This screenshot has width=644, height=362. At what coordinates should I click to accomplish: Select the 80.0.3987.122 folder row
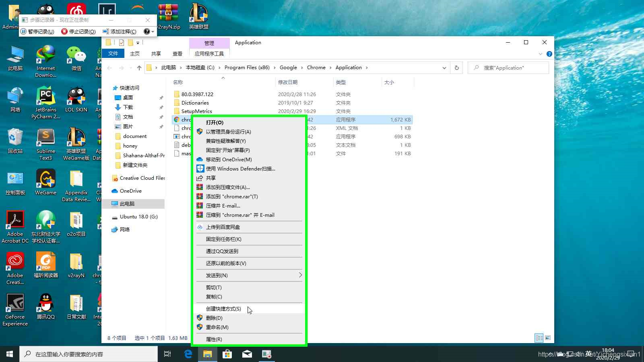click(x=292, y=94)
